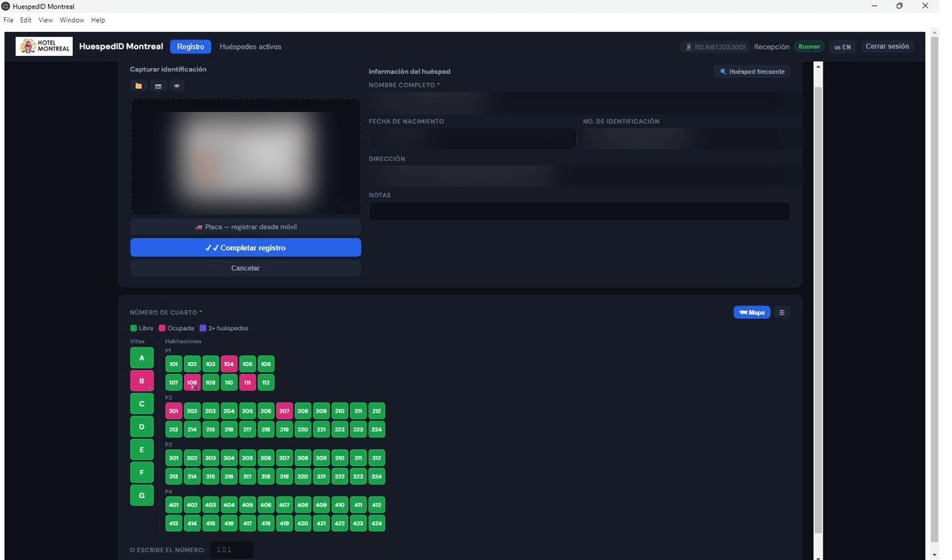Click the scanner icon under Capturar identificación

[x=158, y=86]
